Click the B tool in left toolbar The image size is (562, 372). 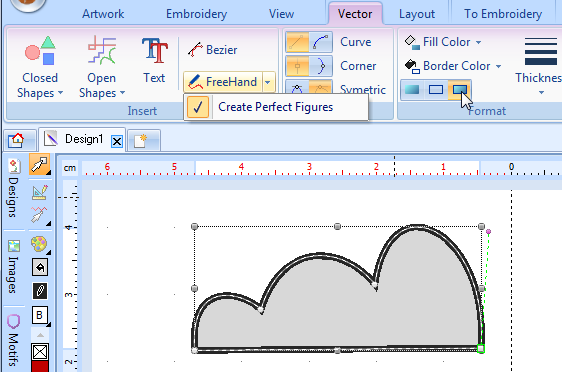coord(39,315)
